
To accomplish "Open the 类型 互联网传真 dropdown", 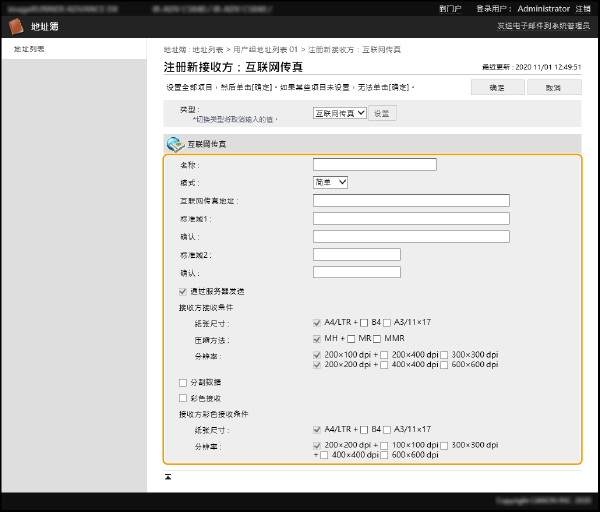I will (339, 114).
